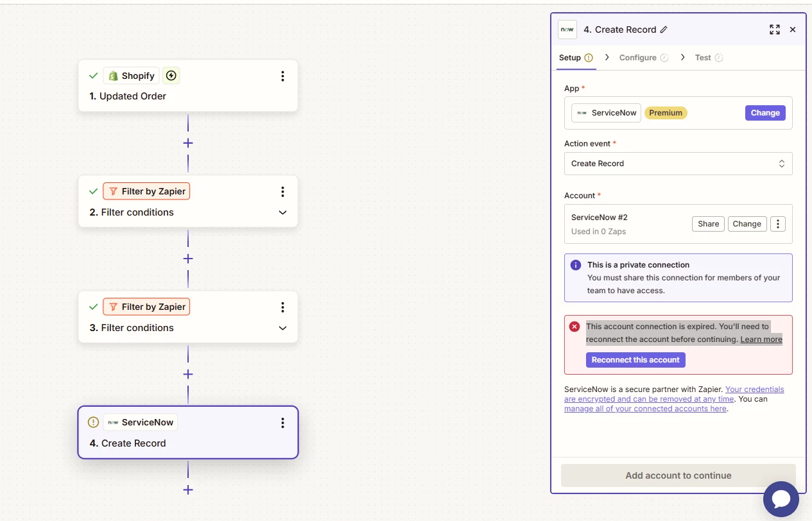Expand step 2 Filter conditions chevron

(282, 212)
